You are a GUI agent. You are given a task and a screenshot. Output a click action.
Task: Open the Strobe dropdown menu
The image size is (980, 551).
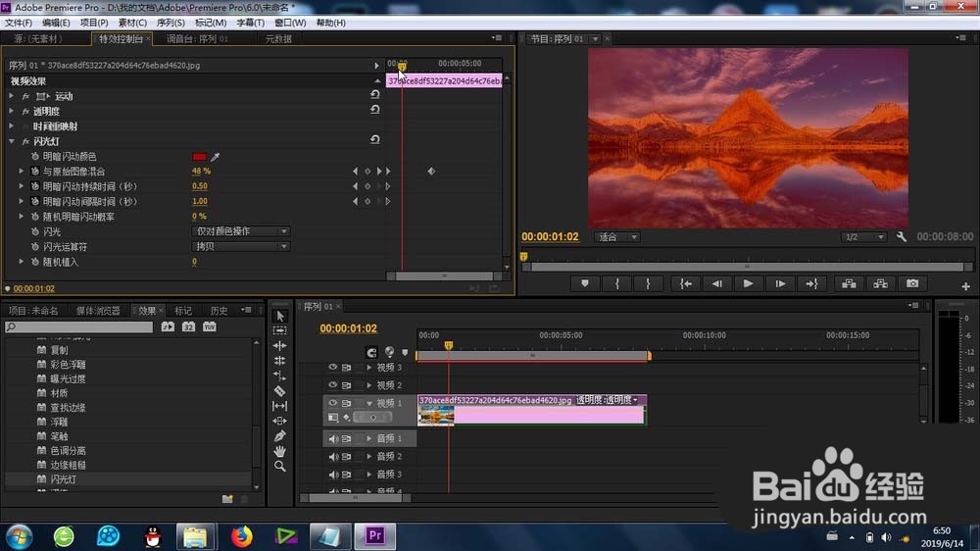point(241,231)
